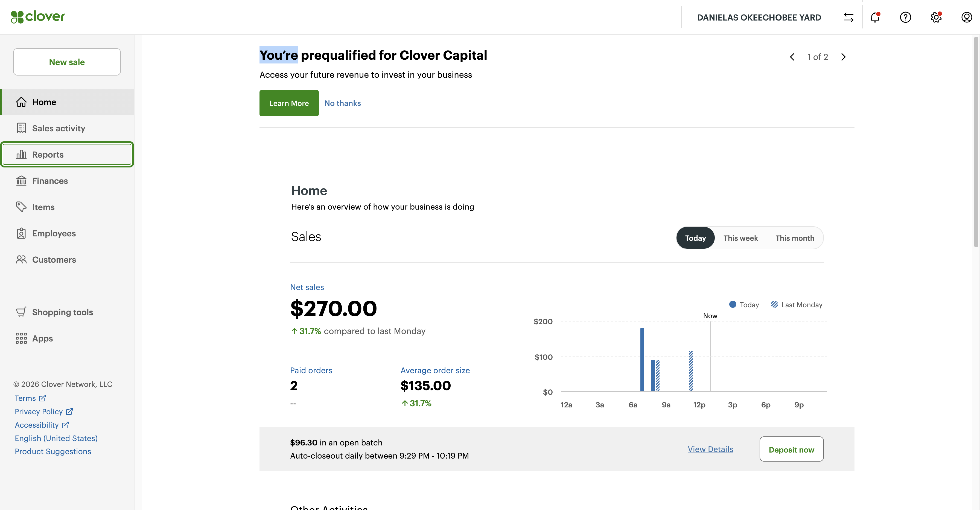Open View Details link for open batch
The height and width of the screenshot is (510, 980).
coord(710,449)
